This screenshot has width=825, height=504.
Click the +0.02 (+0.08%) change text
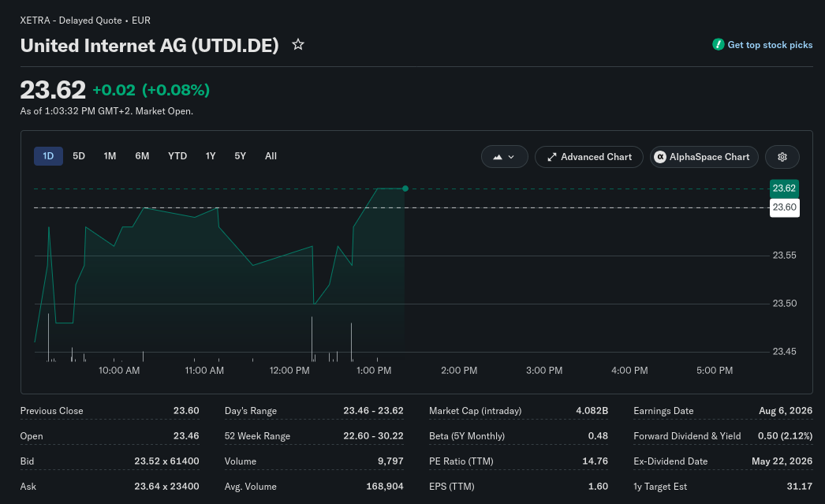pos(151,91)
